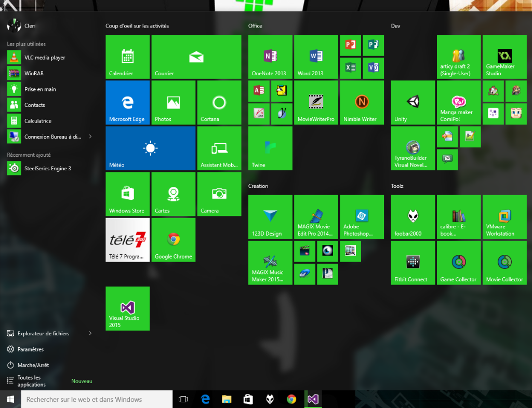Launch the Microsoft Edge tile
This screenshot has width=532, height=408.
pos(128,102)
